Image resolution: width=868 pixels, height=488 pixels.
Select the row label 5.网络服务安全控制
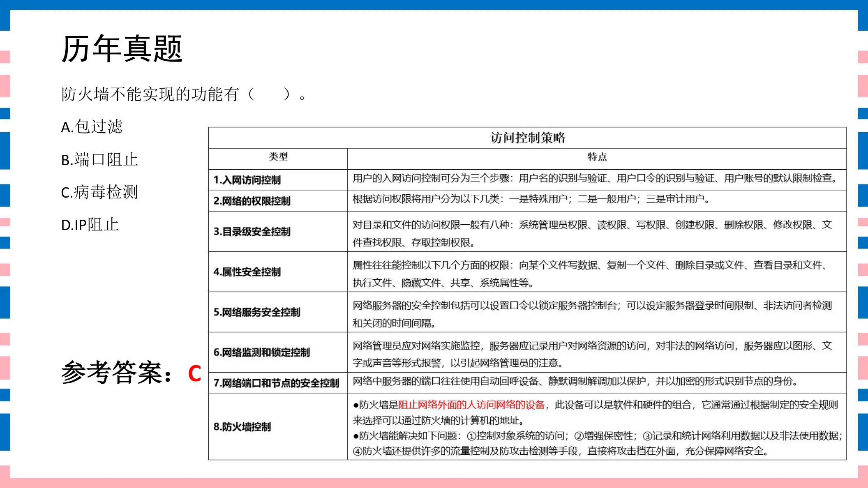point(257,312)
